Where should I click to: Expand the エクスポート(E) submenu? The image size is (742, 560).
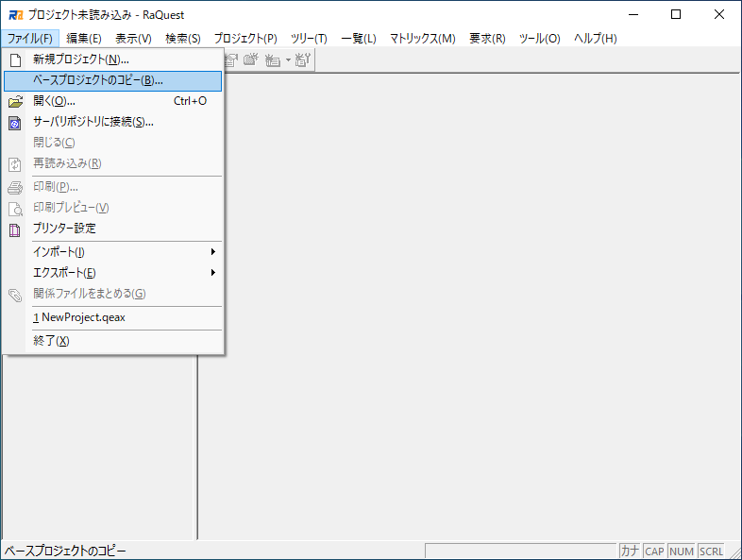pyautogui.click(x=112, y=273)
